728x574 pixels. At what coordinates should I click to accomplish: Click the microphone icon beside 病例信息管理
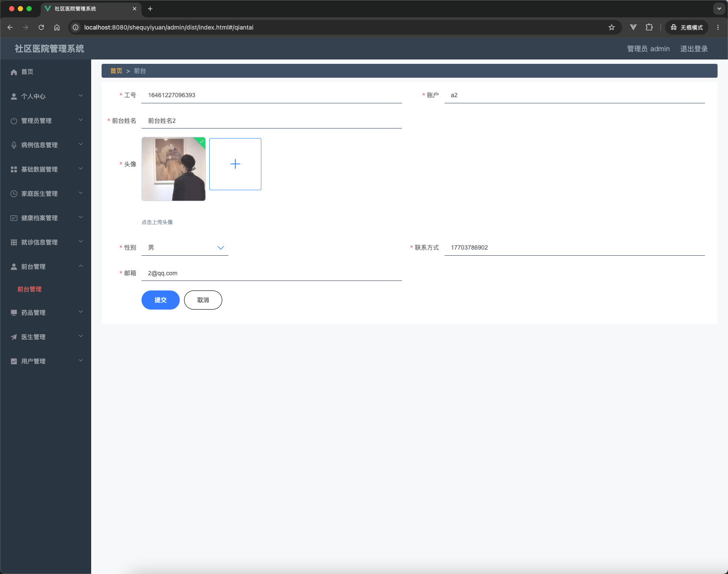(x=14, y=145)
